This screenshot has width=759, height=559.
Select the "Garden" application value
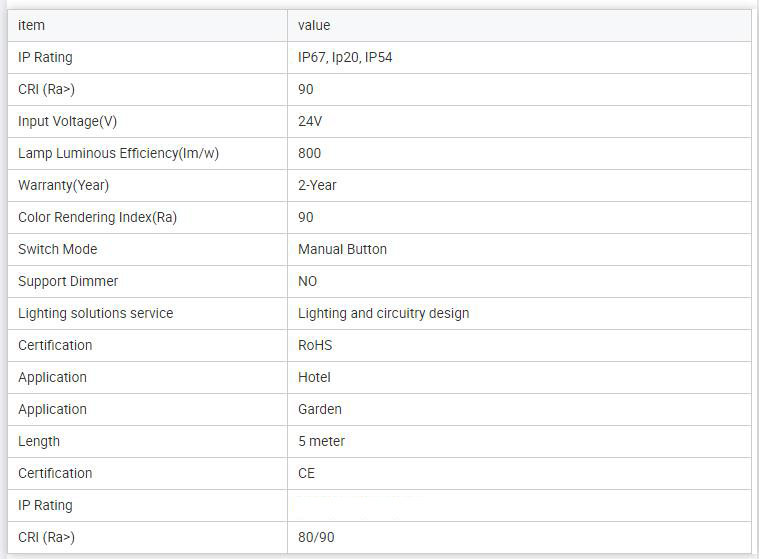point(319,409)
